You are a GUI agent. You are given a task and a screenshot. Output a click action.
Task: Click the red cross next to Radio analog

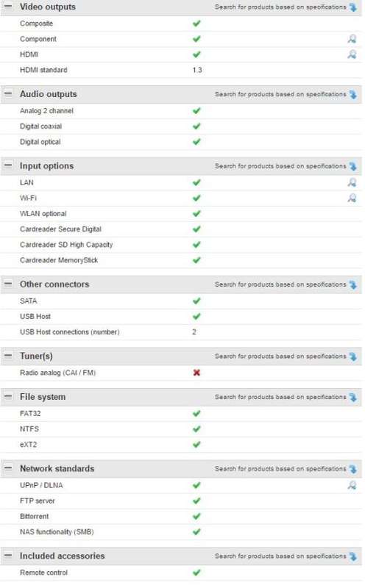pyautogui.click(x=196, y=373)
